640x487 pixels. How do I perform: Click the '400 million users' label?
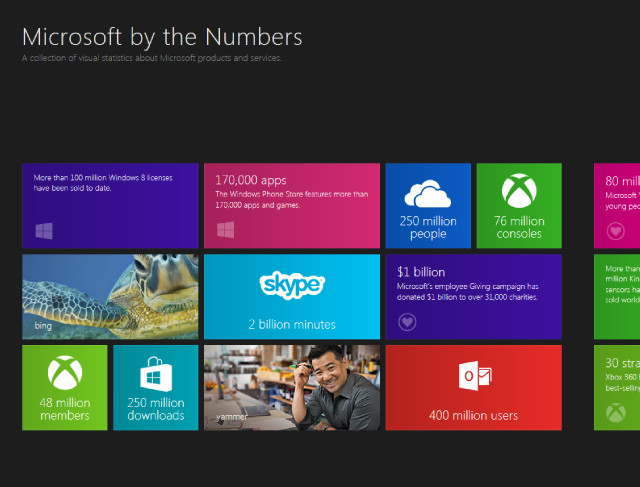[473, 416]
